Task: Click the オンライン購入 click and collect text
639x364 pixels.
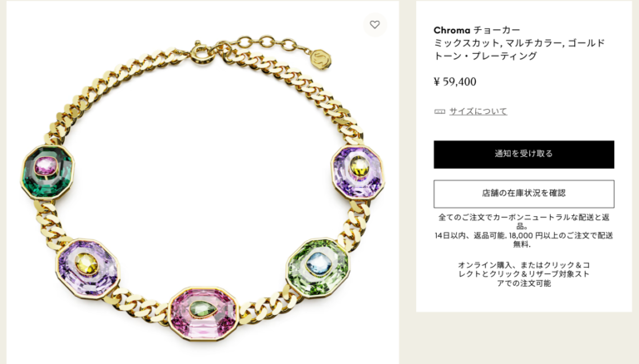Action: point(523,274)
